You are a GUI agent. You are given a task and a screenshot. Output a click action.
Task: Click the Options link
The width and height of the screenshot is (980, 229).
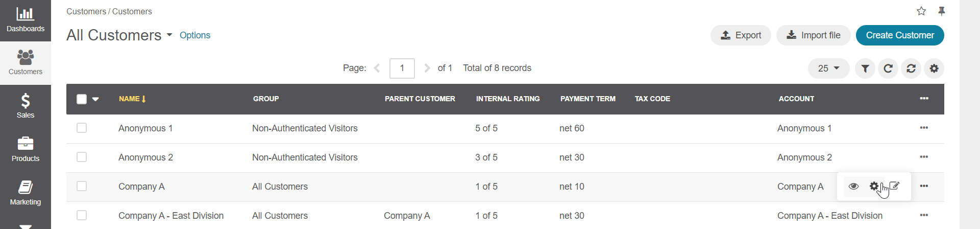pos(195,35)
